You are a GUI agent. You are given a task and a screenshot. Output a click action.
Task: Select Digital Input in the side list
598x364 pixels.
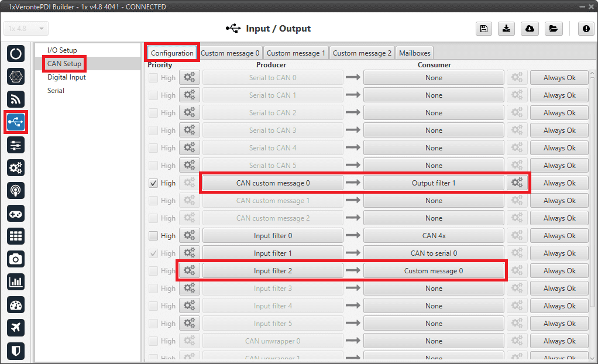tap(67, 77)
